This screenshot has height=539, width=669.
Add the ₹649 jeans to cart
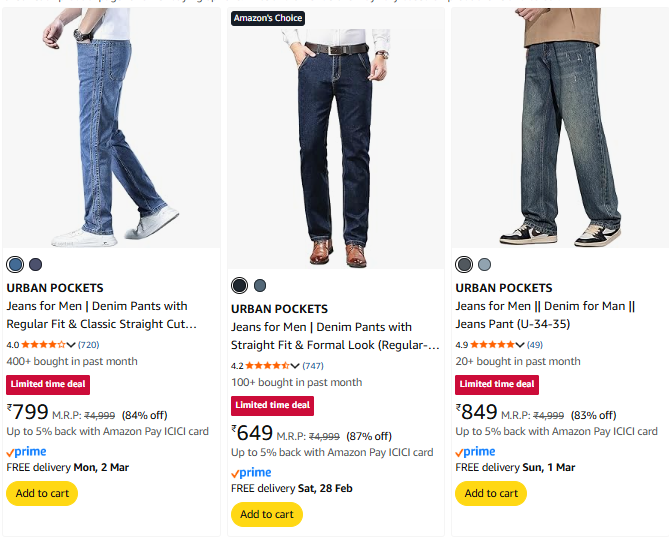(x=266, y=514)
